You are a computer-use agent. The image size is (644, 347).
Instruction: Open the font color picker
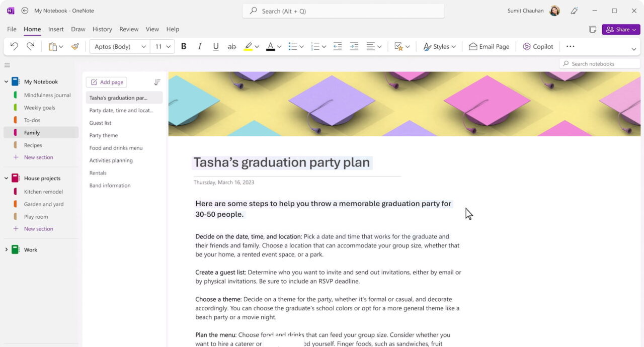(271, 46)
